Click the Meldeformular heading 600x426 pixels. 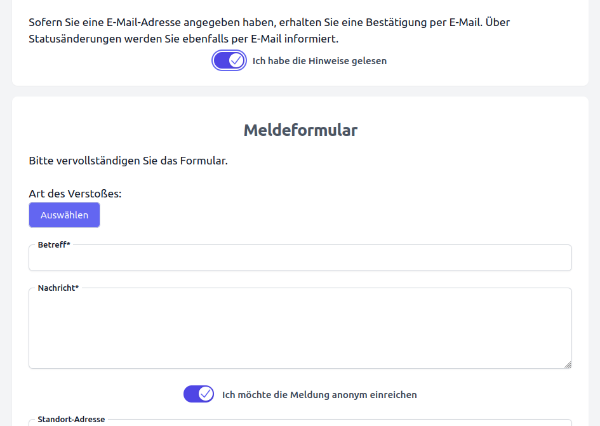300,130
